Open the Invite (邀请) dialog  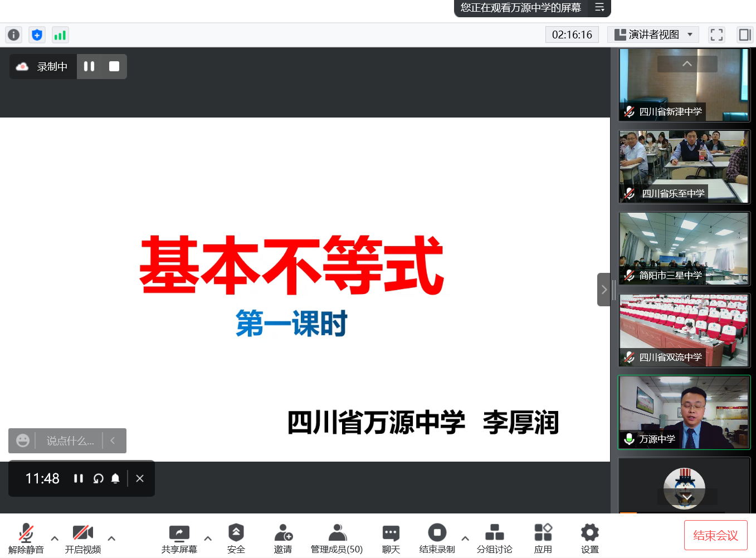pyautogui.click(x=283, y=539)
